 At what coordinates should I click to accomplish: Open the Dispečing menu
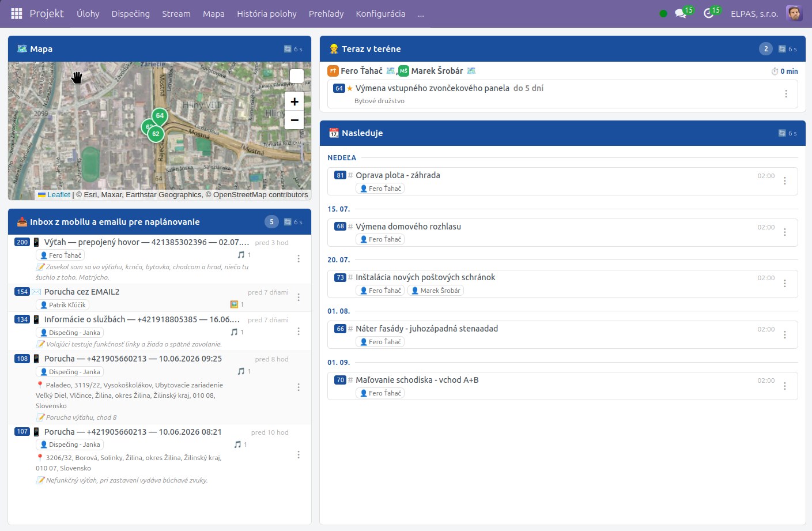(x=131, y=13)
